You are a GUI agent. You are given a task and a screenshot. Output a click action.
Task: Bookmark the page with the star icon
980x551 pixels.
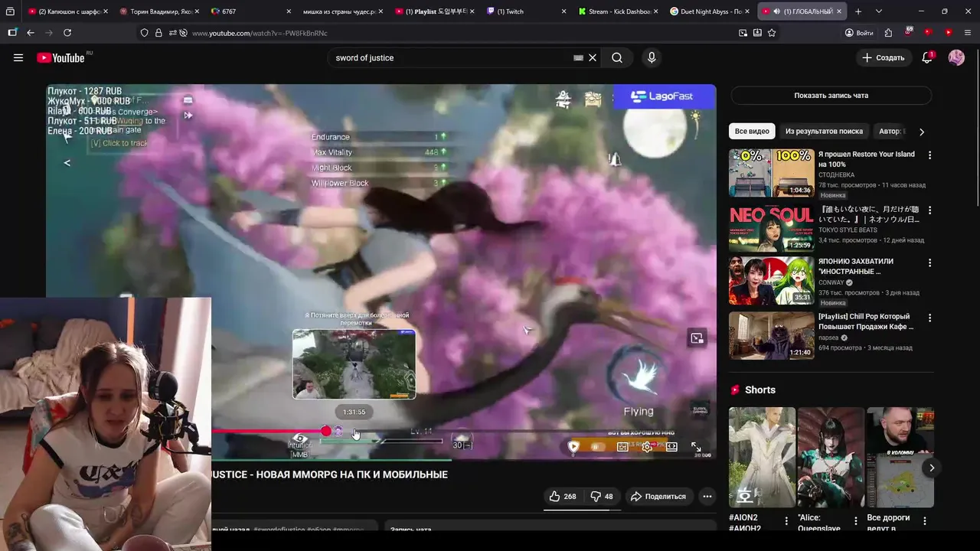pos(772,33)
